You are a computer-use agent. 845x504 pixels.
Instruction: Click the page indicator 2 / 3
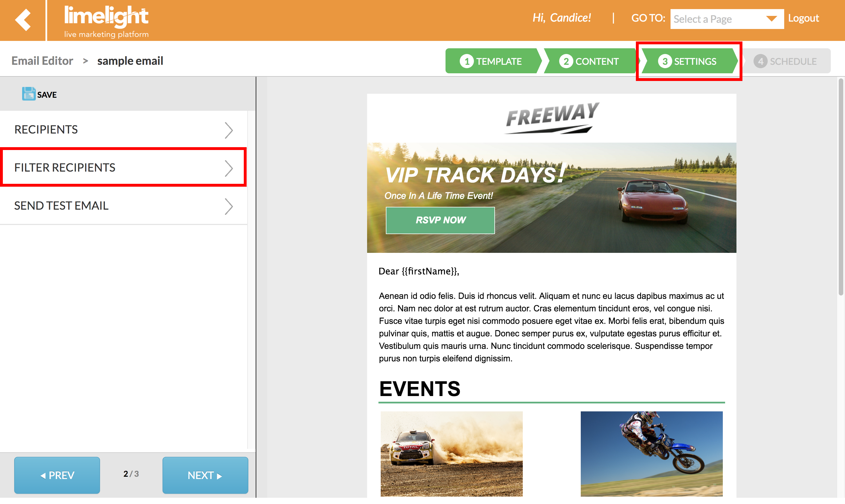tap(131, 474)
